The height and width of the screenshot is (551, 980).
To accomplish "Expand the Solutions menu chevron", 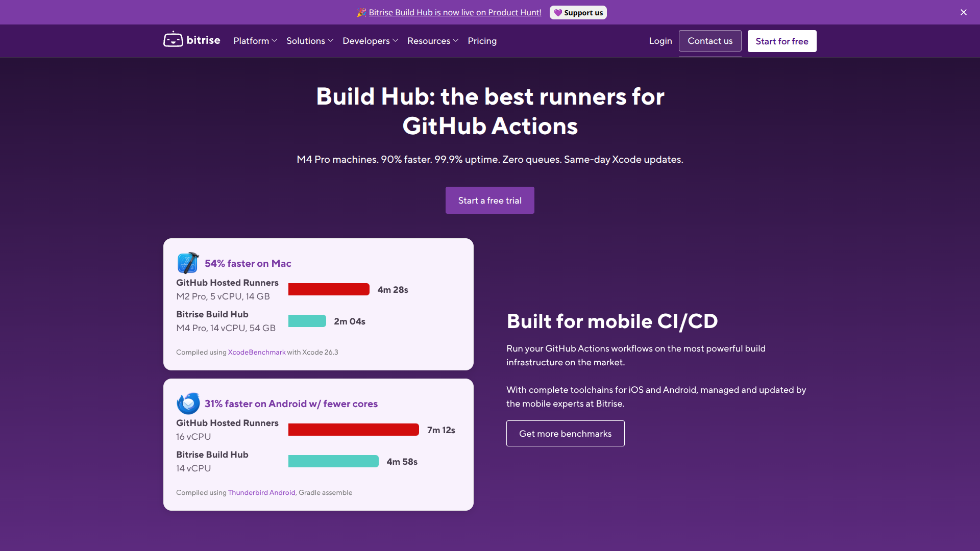I will pos(331,40).
